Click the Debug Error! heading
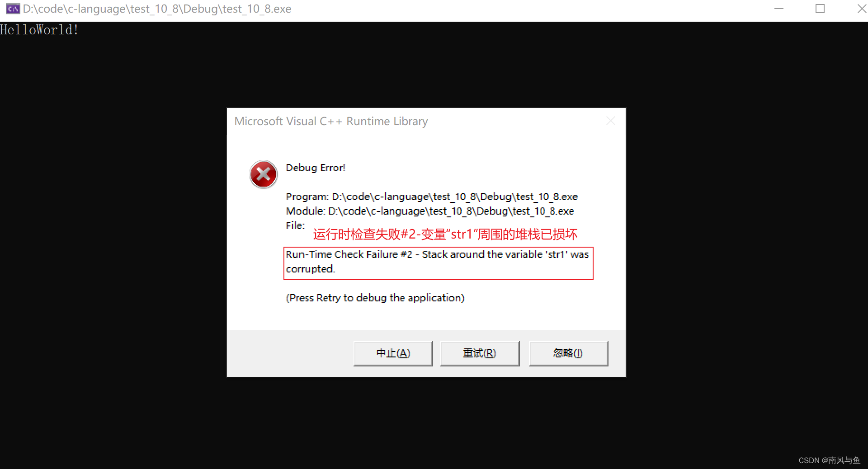 316,168
